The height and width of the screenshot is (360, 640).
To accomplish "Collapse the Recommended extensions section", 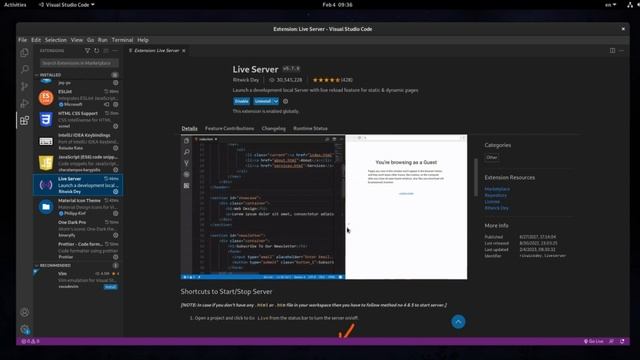I will 55,265.
